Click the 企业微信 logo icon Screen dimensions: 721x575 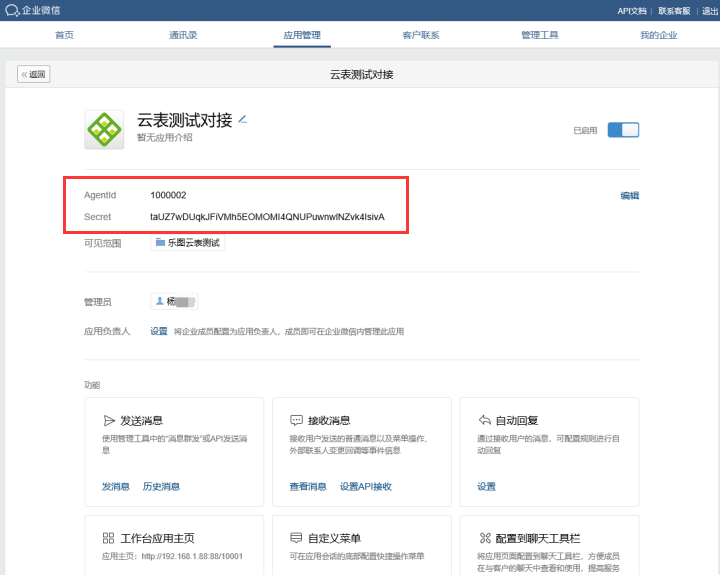coord(11,10)
